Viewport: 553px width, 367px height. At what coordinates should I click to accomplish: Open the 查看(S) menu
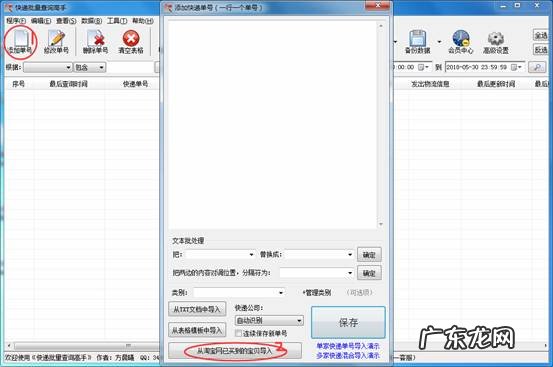[66, 21]
